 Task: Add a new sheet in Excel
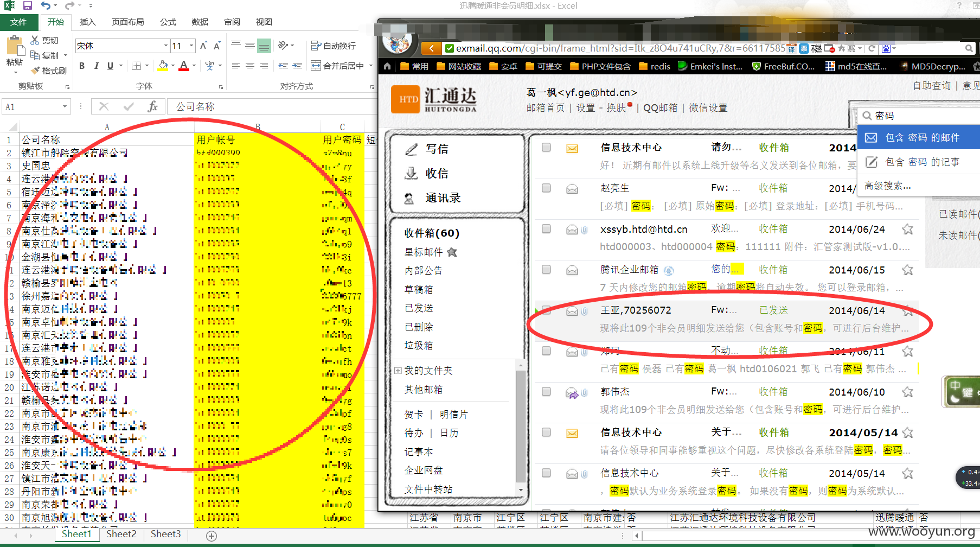[x=212, y=536]
